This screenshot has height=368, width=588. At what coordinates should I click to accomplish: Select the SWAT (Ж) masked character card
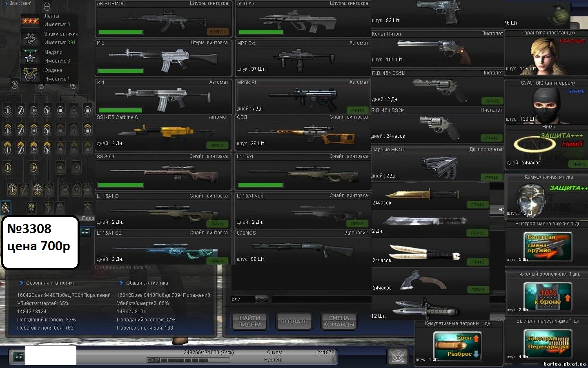click(x=546, y=102)
